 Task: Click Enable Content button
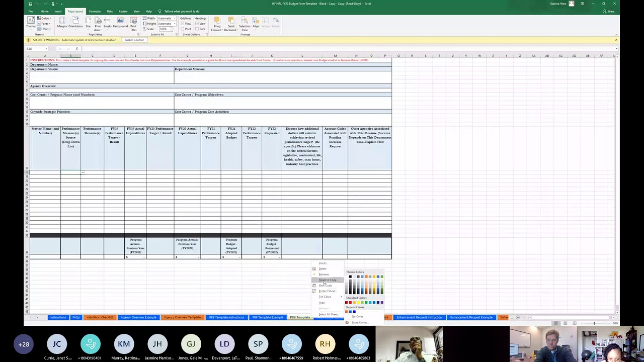134,40
